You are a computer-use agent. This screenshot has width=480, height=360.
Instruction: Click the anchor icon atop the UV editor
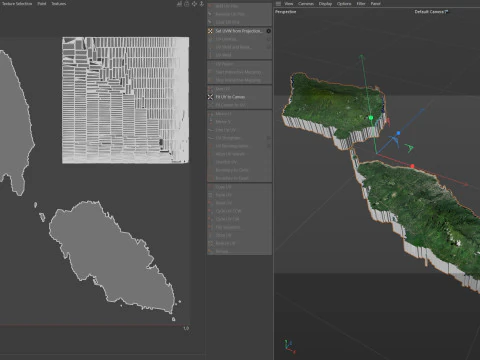point(202,4)
